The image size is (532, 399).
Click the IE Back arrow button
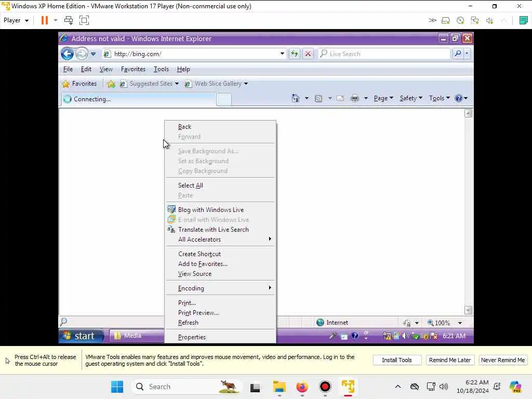(x=67, y=54)
